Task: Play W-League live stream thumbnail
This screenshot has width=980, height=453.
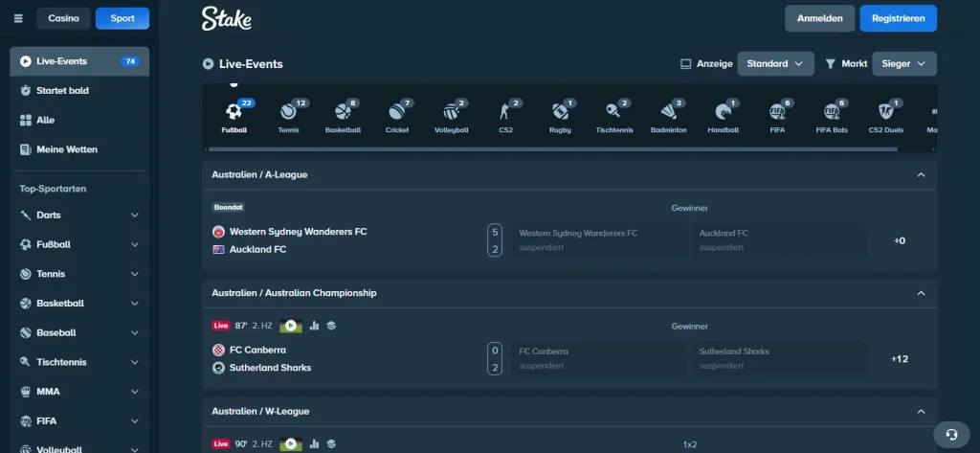Action: [291, 443]
